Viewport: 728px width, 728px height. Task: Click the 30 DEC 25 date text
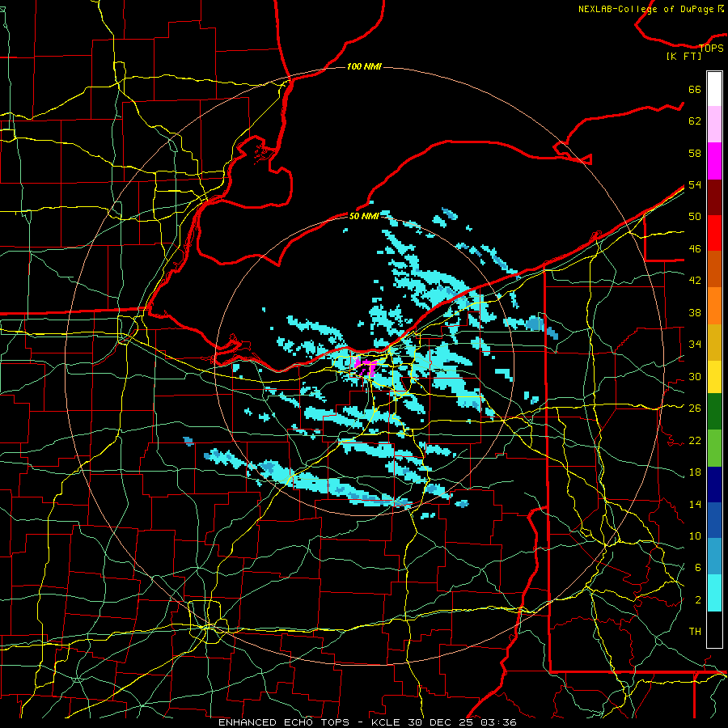pos(441,722)
